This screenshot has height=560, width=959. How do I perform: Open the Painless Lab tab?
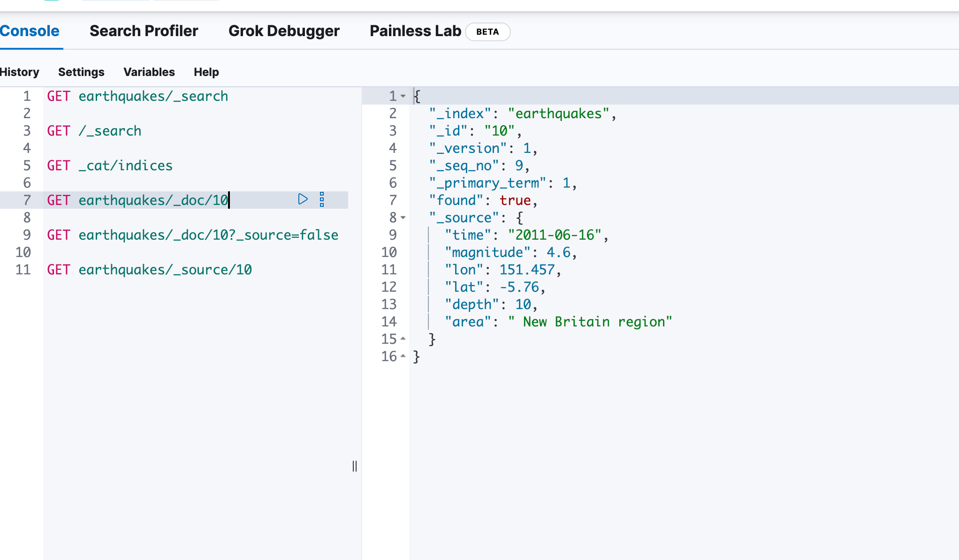coord(415,31)
